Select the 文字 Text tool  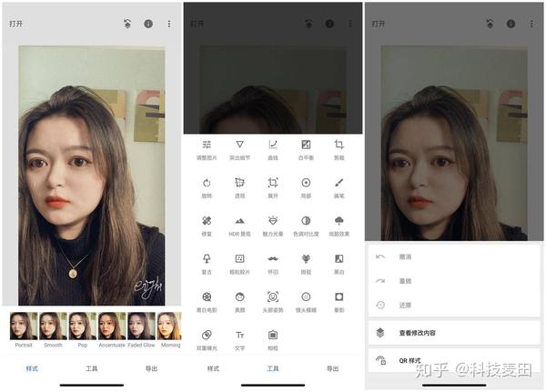click(239, 340)
